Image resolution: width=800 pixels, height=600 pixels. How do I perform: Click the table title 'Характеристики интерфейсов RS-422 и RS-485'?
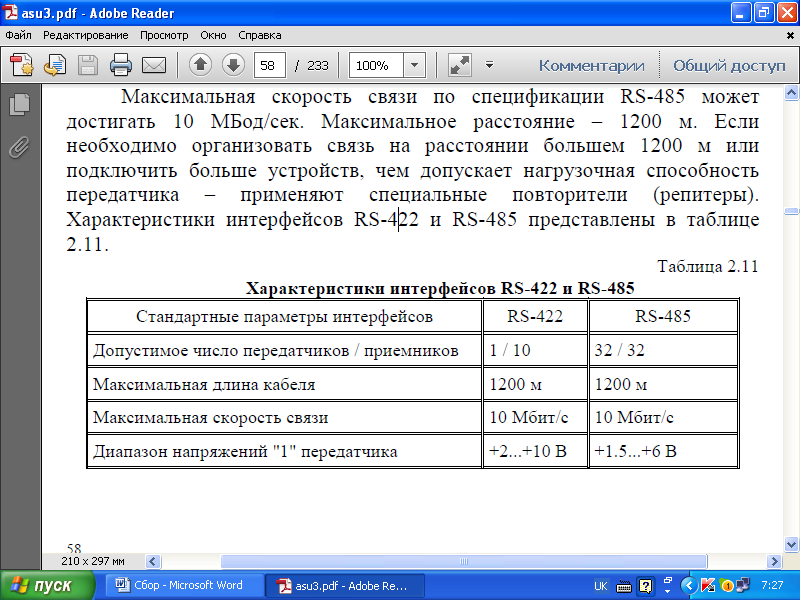tap(440, 288)
